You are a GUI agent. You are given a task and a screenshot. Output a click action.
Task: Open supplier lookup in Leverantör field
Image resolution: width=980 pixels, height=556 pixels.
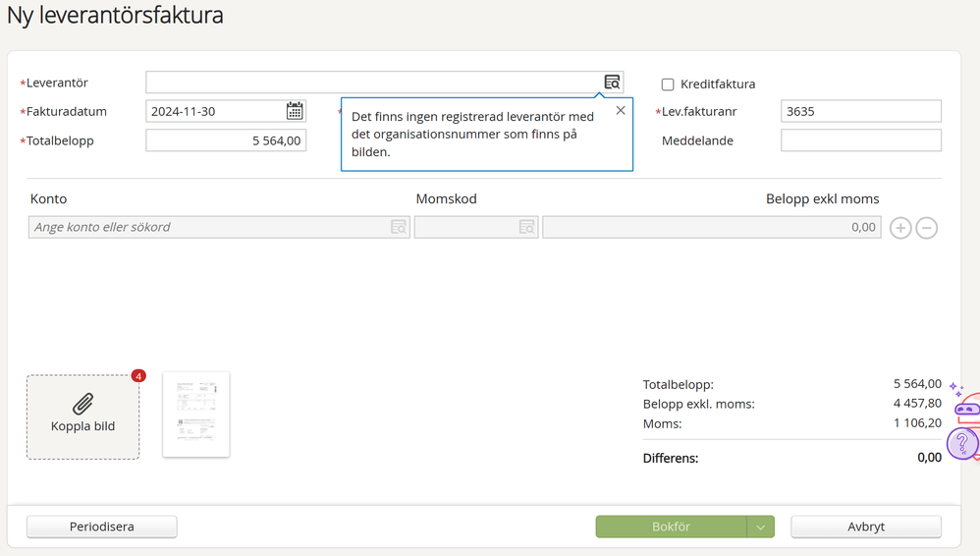click(612, 83)
